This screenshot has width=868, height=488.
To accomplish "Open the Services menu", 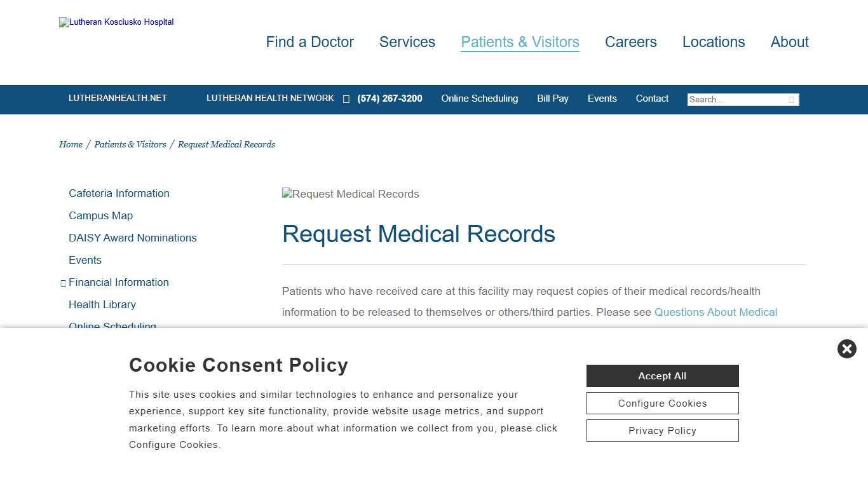I will pyautogui.click(x=407, y=42).
